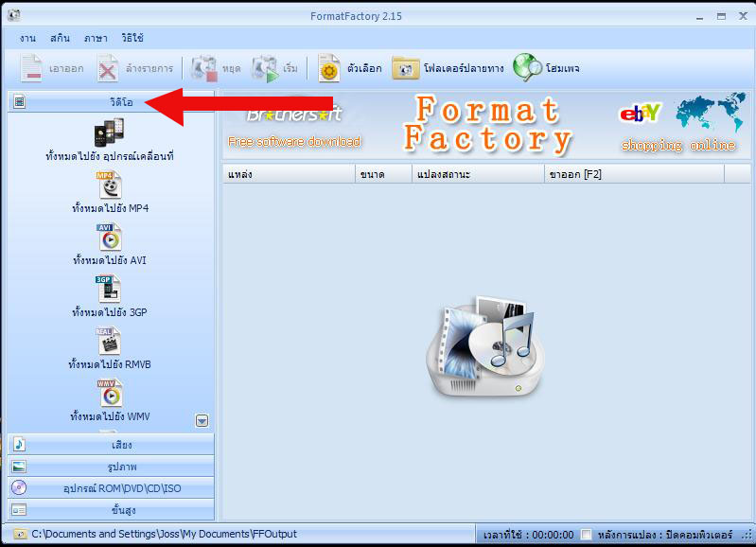Click the FFOutput path in the status bar
Screen dimensions: 756x547
click(x=165, y=534)
